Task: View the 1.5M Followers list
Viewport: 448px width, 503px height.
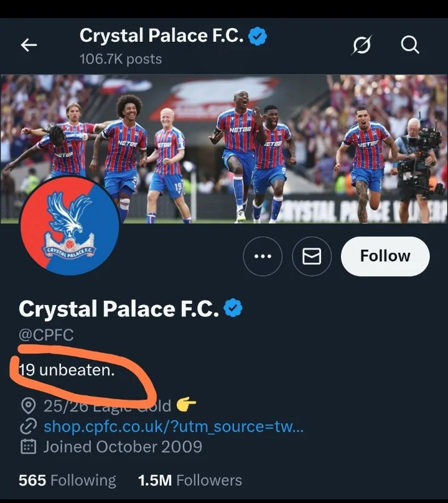Action: [x=190, y=481]
